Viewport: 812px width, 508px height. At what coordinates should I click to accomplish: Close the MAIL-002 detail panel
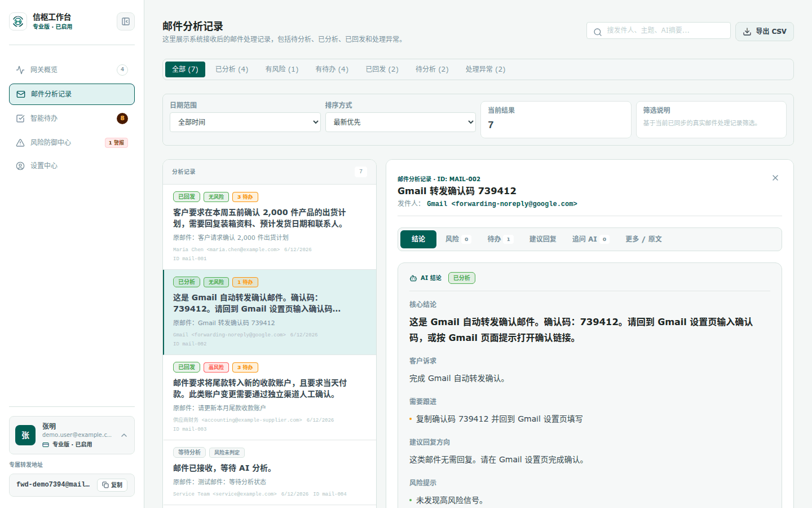775,178
